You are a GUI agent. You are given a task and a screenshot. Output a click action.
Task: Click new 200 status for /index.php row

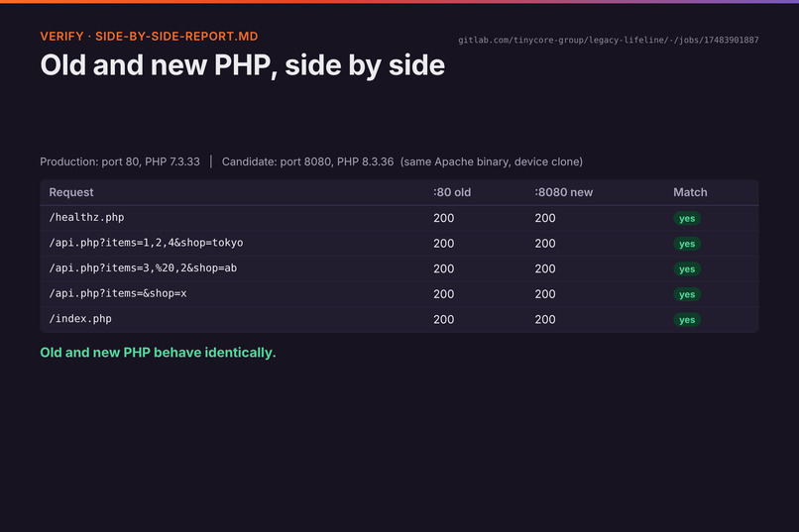click(545, 320)
